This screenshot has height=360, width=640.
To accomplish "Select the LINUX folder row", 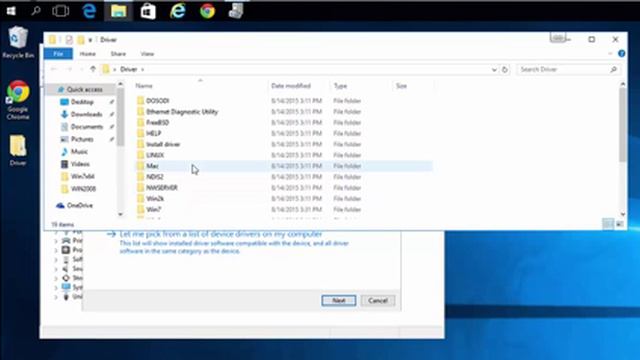I will [283, 155].
